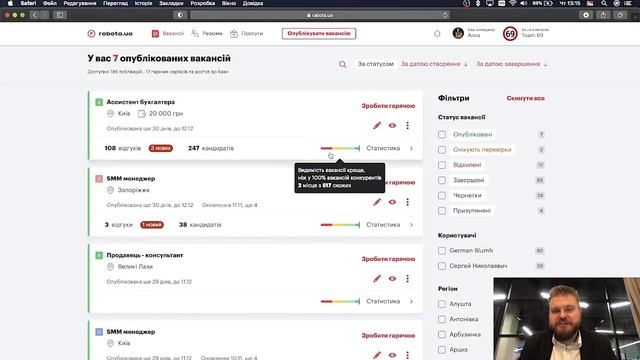Open Safari downloads button
640x360 pixels.
(x=586, y=15)
